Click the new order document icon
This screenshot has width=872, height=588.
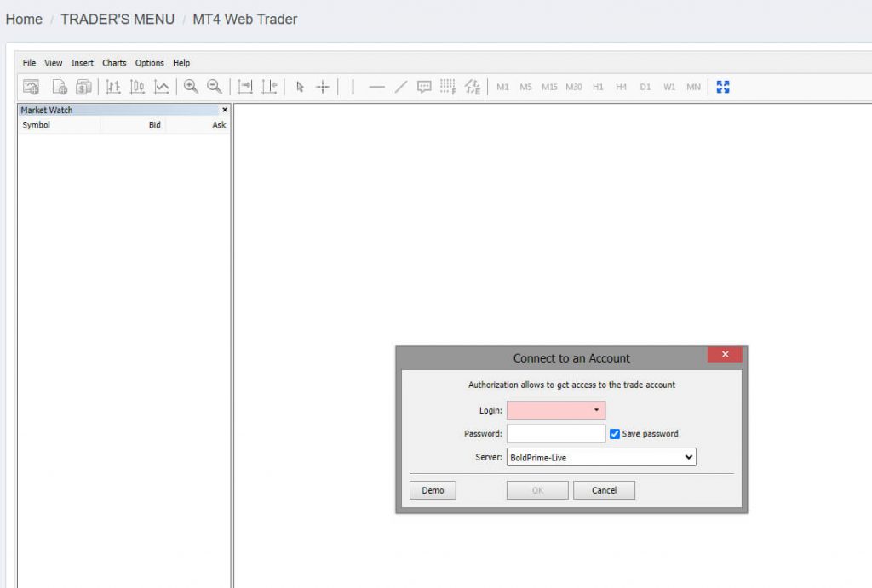(60, 87)
